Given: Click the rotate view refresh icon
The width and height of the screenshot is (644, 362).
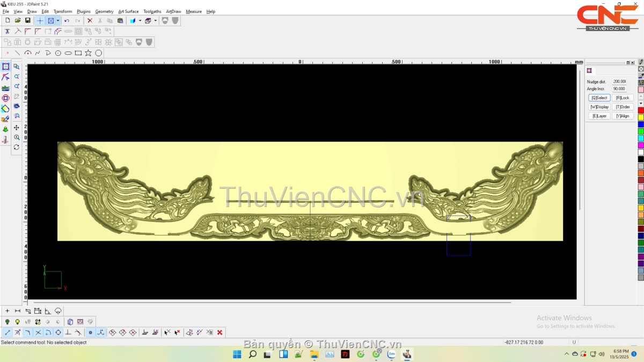Looking at the screenshot, I should [x=17, y=147].
